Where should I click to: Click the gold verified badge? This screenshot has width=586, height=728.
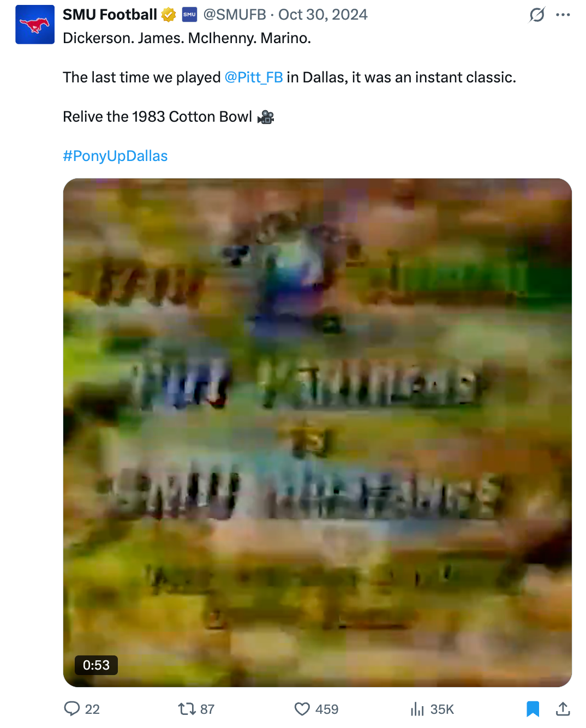pos(169,15)
